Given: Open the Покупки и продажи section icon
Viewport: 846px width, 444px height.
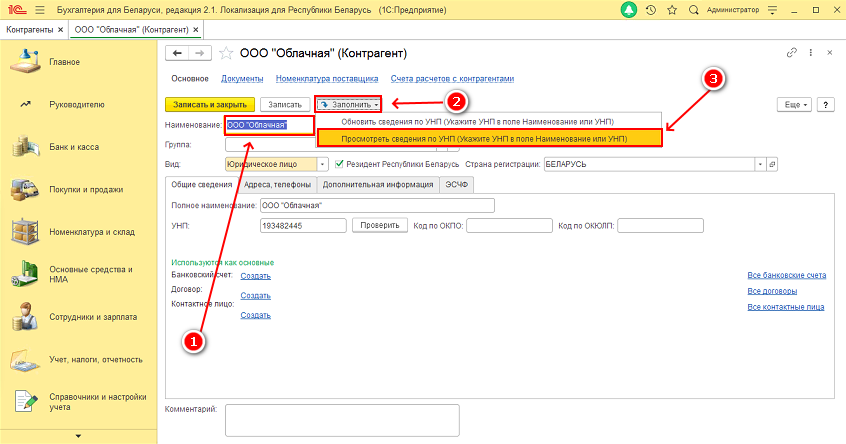Looking at the screenshot, I should (25, 189).
